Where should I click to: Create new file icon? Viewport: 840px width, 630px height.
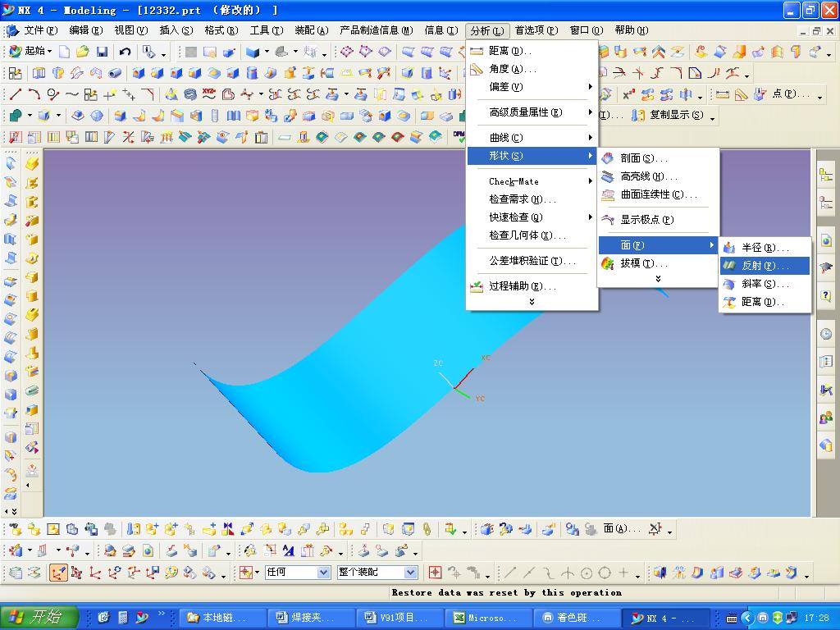click(x=64, y=52)
